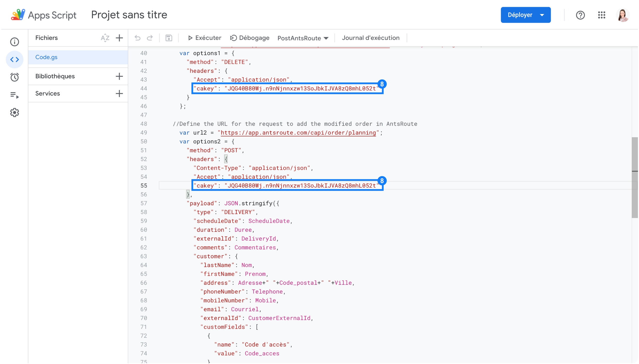
Task: Click the "Code d'accès" name string
Action: [x=266, y=345]
